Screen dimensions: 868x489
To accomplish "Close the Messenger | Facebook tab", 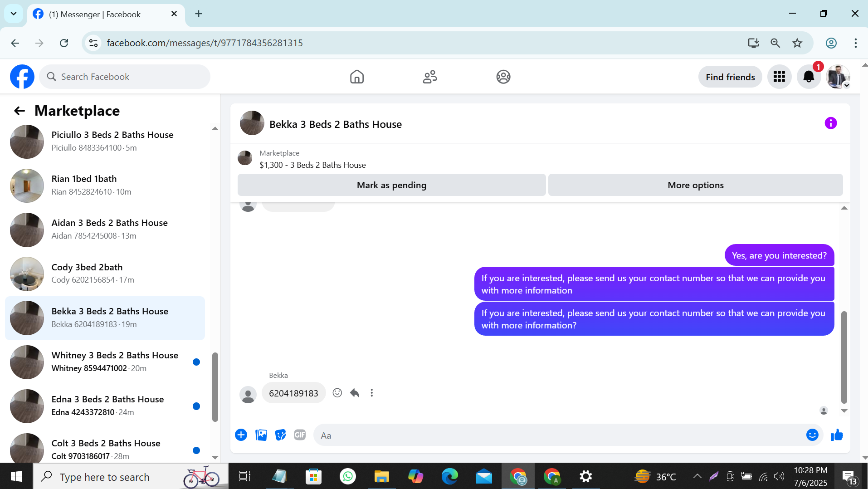I will (x=174, y=14).
